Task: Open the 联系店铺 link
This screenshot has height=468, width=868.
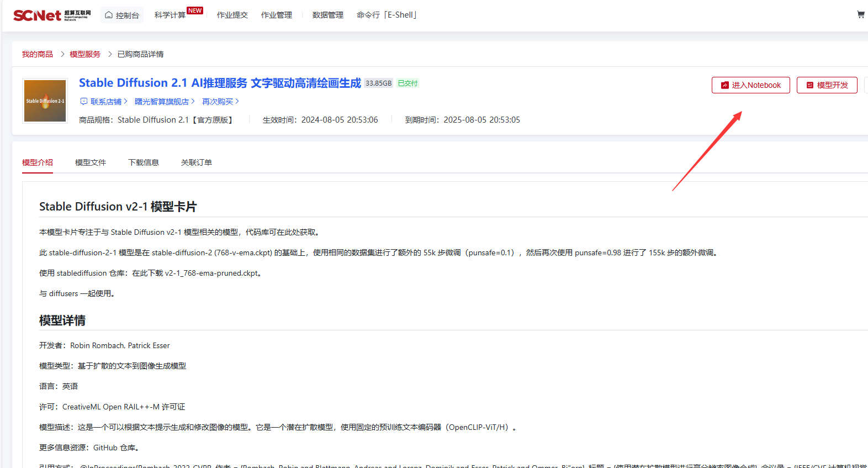Action: pos(106,102)
